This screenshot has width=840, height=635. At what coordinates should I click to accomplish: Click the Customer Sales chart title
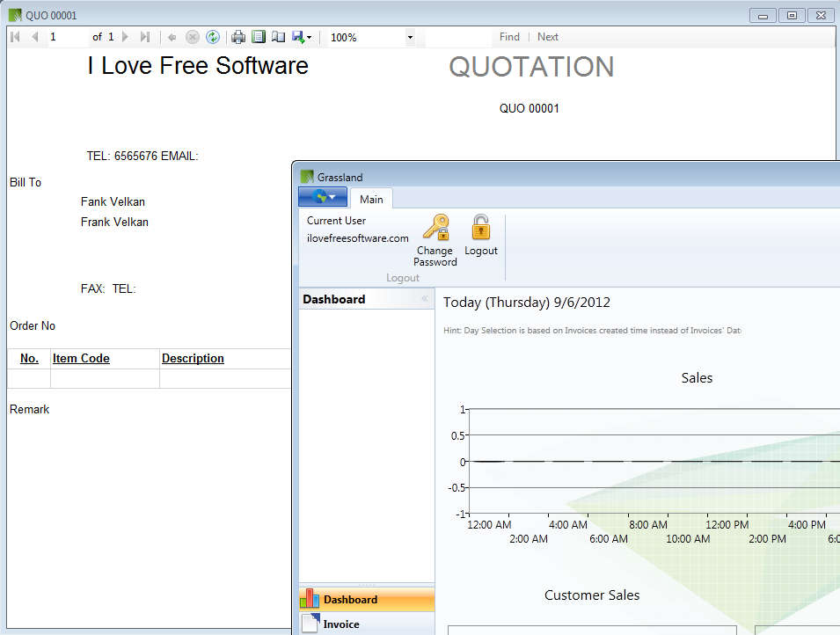[x=592, y=595]
